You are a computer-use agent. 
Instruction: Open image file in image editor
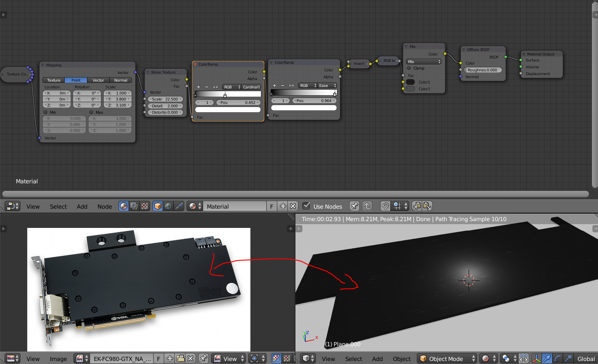pos(180,358)
